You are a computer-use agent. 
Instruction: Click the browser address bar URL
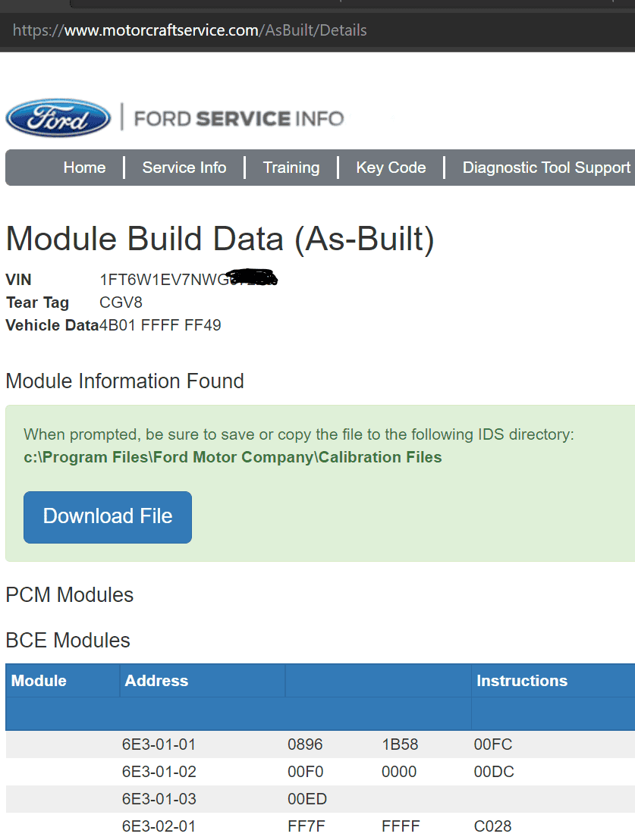tap(190, 30)
